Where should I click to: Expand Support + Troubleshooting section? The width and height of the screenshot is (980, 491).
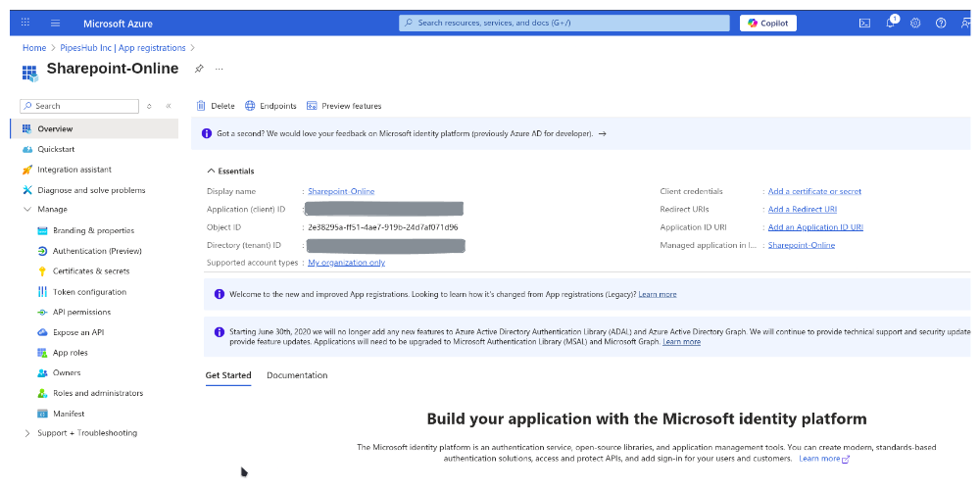click(26, 433)
